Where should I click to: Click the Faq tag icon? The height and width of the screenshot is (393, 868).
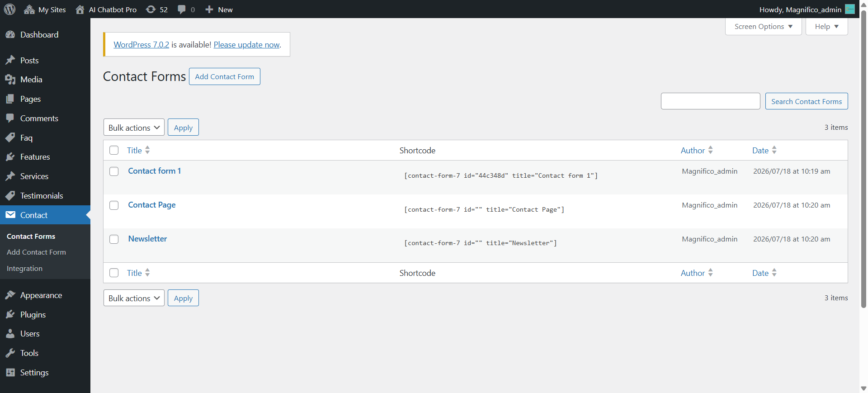click(10, 137)
